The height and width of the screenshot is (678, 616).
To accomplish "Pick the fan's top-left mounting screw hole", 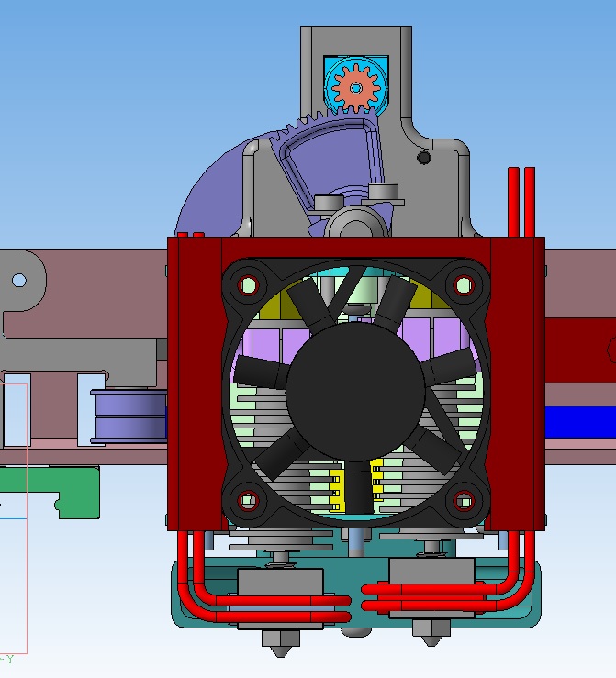I will tap(248, 285).
